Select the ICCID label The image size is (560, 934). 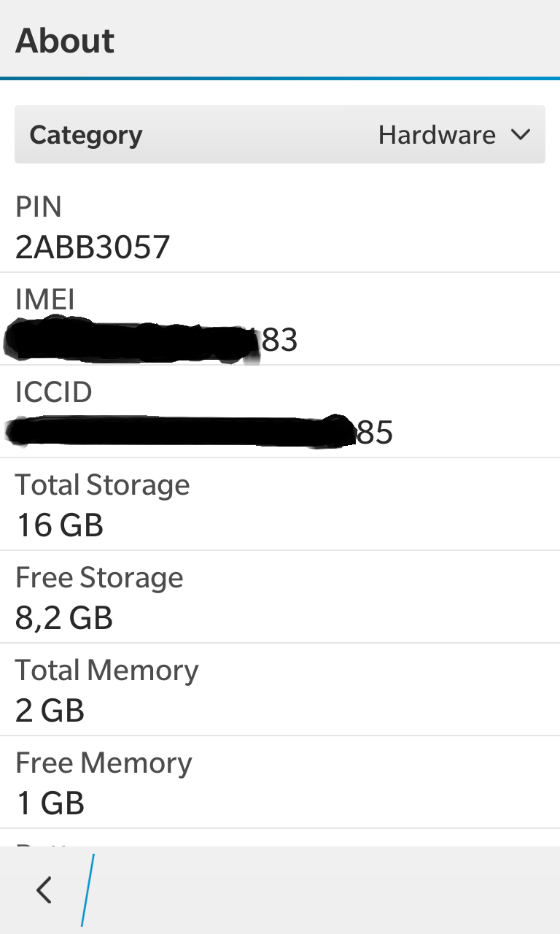tap(54, 393)
